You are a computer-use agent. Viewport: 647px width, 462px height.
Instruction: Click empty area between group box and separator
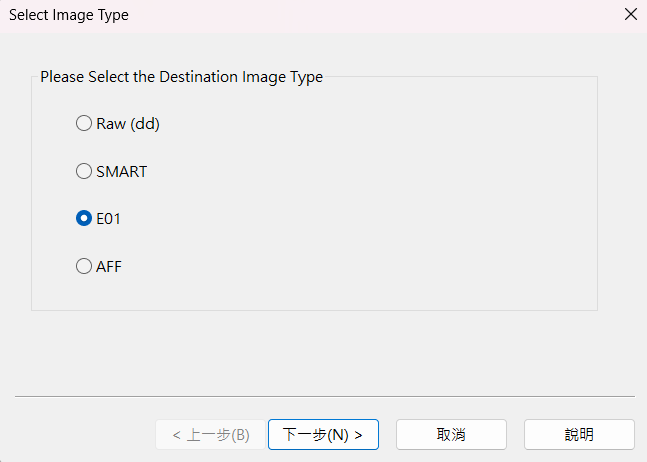point(324,352)
